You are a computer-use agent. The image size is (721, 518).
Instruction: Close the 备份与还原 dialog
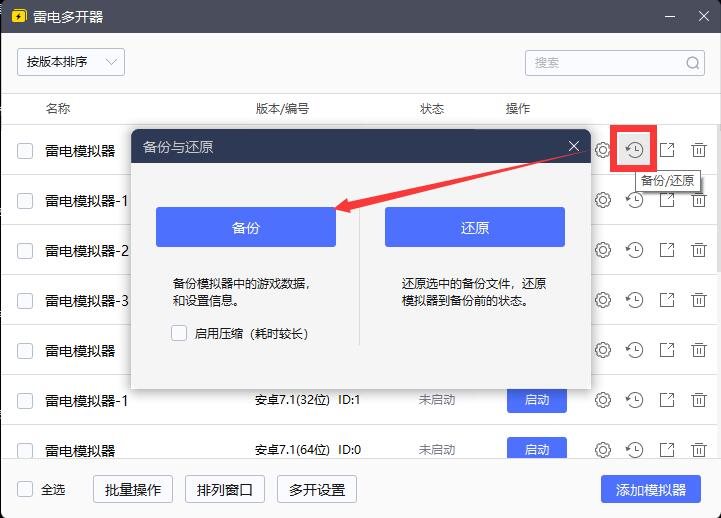point(573,146)
